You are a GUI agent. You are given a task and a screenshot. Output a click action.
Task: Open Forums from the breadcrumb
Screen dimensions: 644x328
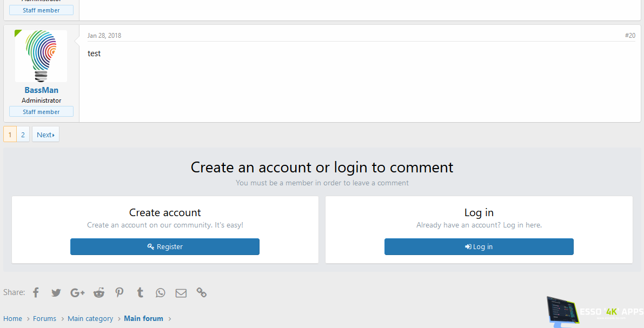click(x=44, y=318)
